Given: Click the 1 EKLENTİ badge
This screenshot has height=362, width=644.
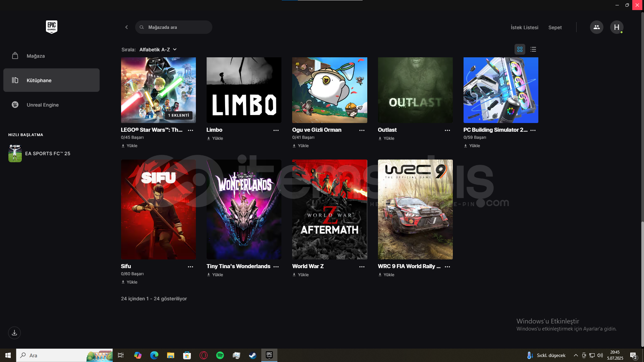Looking at the screenshot, I should click(x=179, y=115).
